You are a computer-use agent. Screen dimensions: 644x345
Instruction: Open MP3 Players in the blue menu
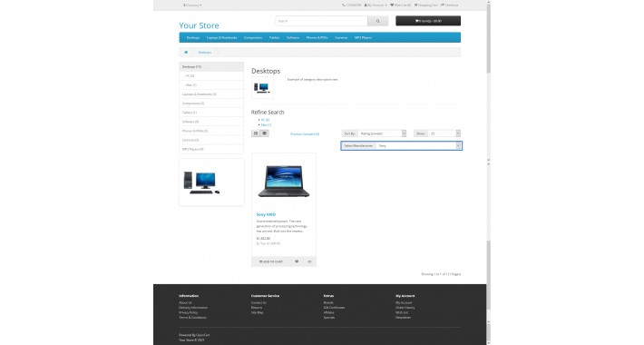(x=363, y=37)
